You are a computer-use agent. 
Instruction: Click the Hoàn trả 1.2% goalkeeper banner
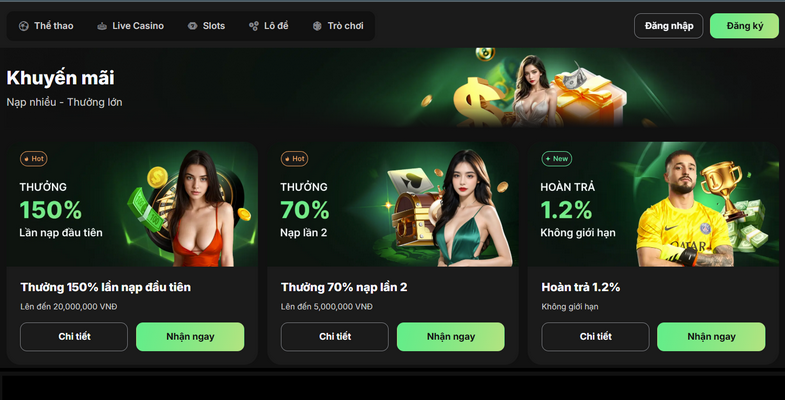tap(653, 204)
